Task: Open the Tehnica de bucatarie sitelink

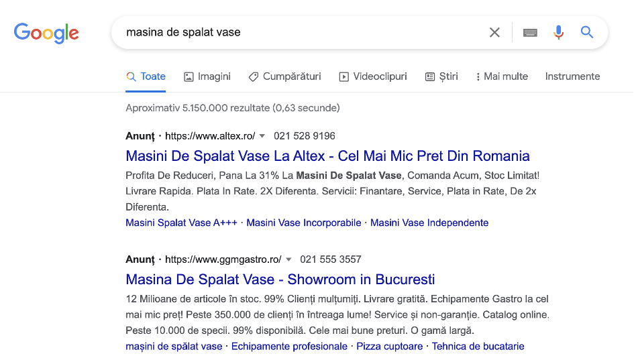Action: pos(478,347)
